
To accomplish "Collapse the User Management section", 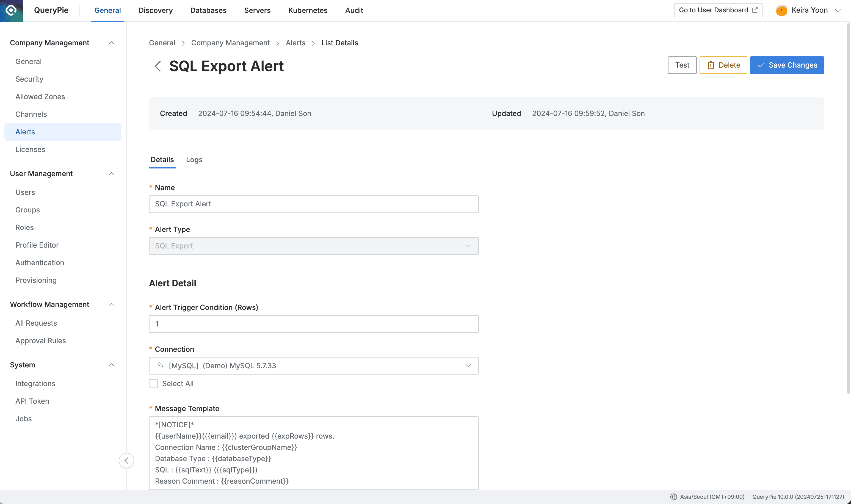I will point(112,174).
